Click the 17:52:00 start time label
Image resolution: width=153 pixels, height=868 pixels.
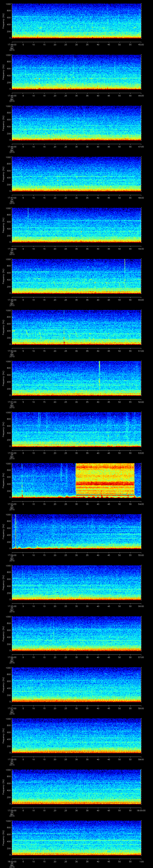(12, 453)
